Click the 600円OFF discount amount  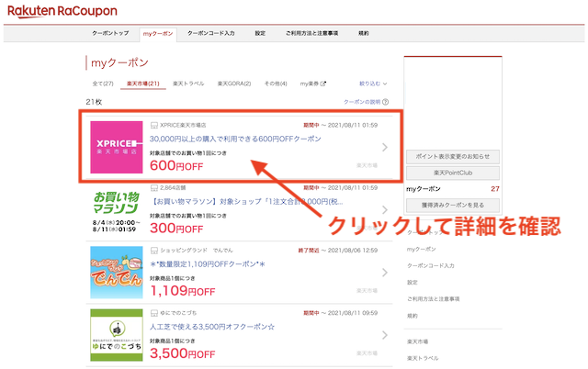(x=176, y=165)
